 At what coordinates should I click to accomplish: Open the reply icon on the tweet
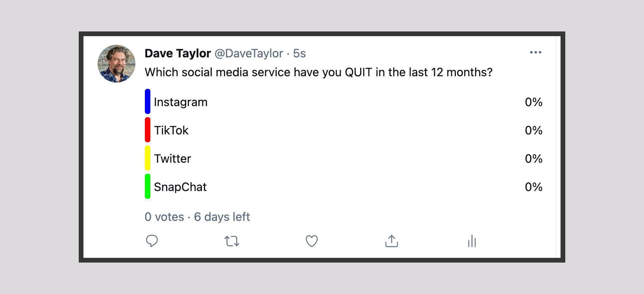(152, 241)
